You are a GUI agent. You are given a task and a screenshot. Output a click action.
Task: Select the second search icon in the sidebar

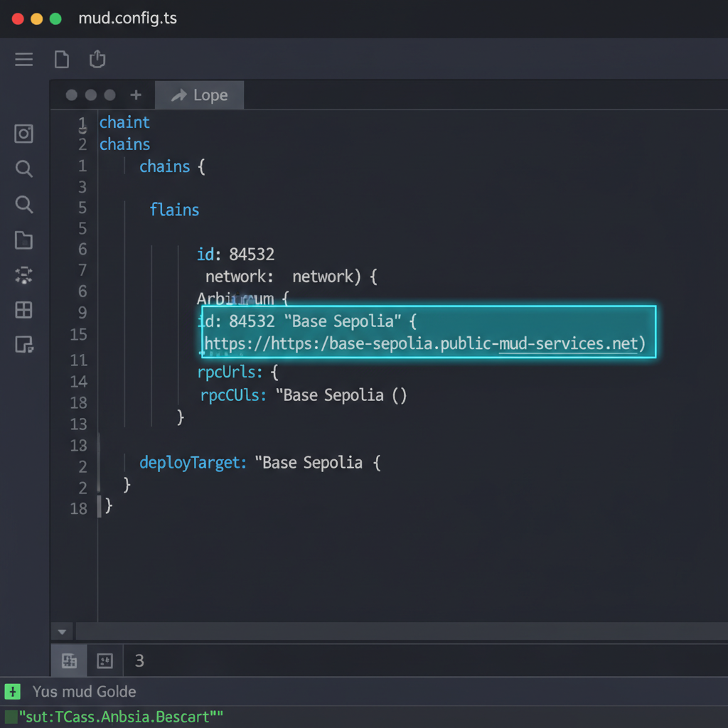(23, 205)
